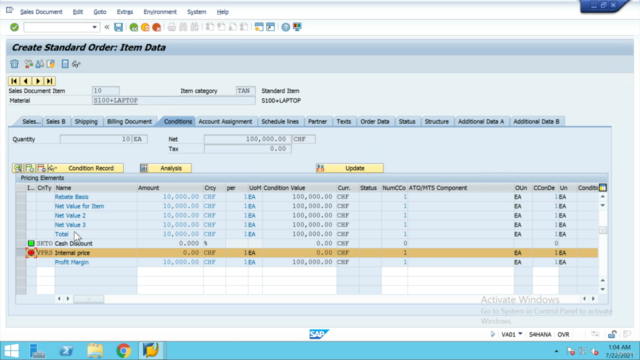Open the Sales Document menu

tap(41, 12)
